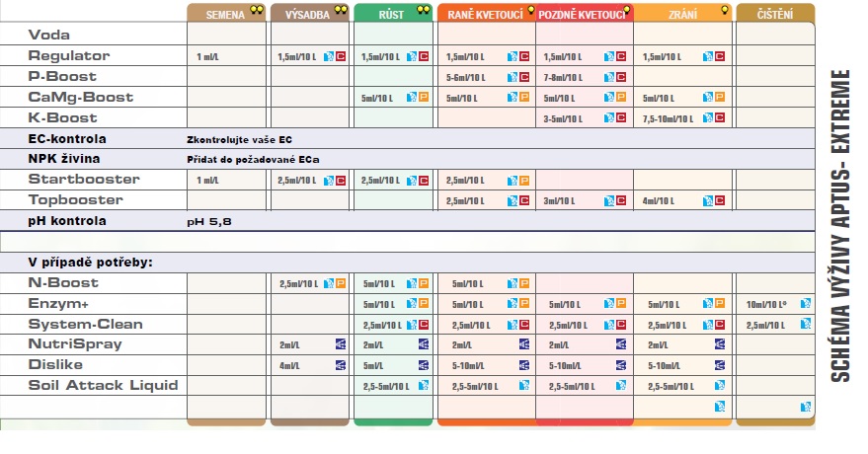Click the pH kontrola row label

(67, 221)
